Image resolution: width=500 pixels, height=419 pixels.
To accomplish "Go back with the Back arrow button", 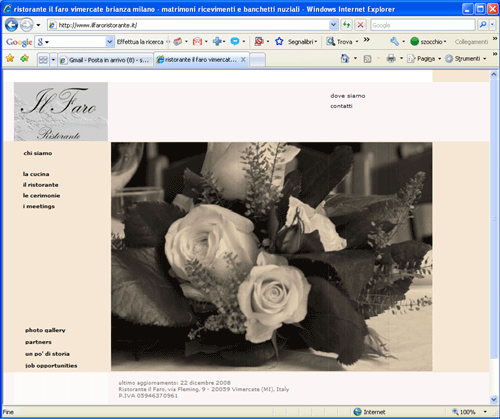I will coord(11,25).
